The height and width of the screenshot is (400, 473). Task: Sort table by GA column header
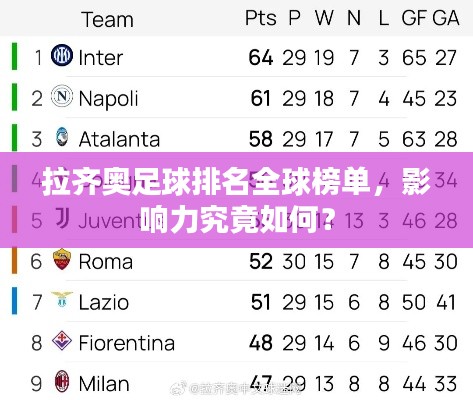tap(446, 18)
